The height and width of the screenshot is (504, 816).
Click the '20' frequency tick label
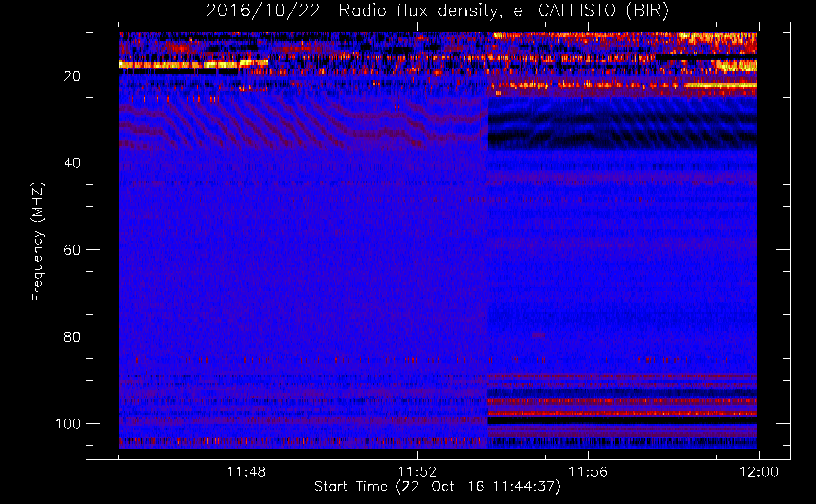pyautogui.click(x=72, y=76)
